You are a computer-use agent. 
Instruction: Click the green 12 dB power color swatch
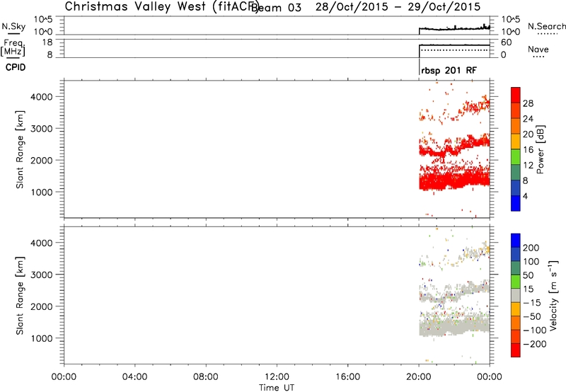pyautogui.click(x=516, y=157)
